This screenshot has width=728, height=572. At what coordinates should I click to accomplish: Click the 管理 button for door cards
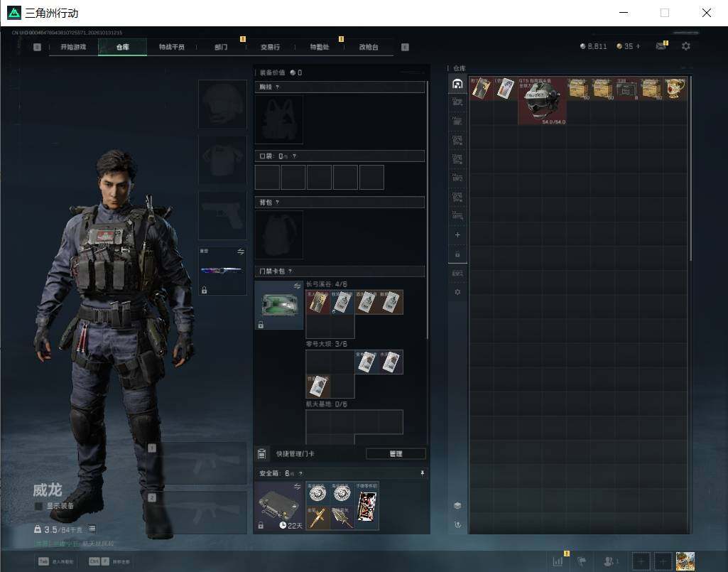pos(396,453)
